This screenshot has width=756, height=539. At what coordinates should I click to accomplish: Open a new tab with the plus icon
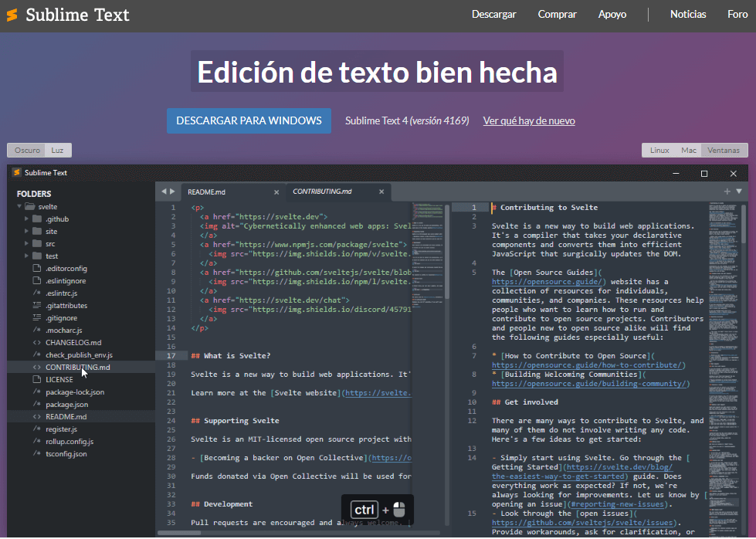click(727, 191)
